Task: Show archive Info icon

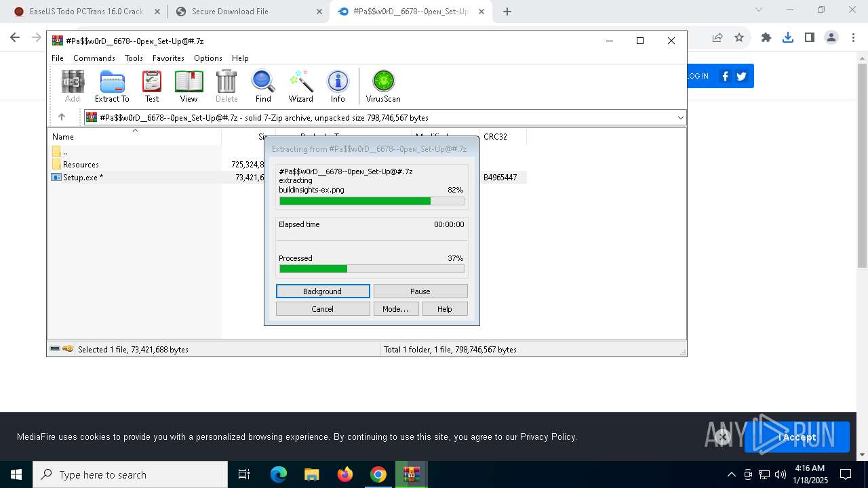Action: click(338, 86)
